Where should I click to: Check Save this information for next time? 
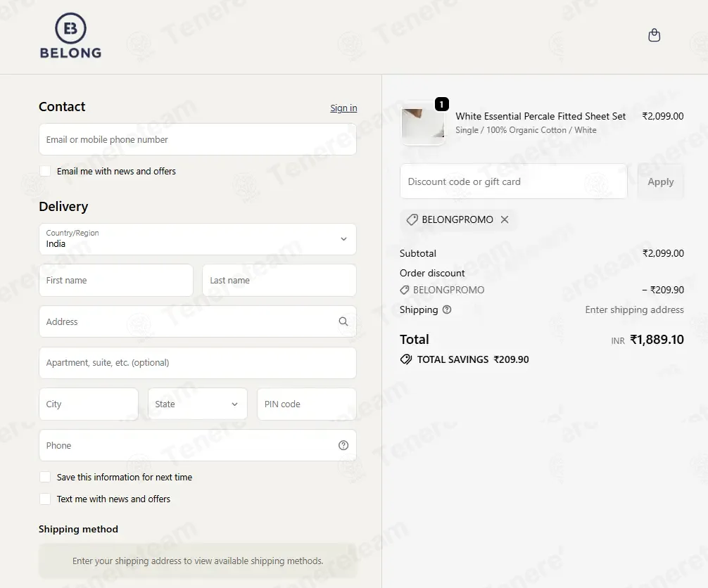click(45, 477)
